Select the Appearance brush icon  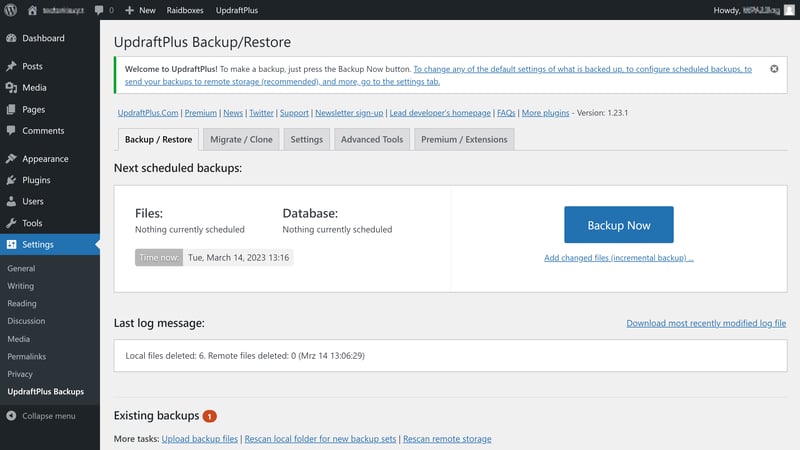[x=11, y=158]
